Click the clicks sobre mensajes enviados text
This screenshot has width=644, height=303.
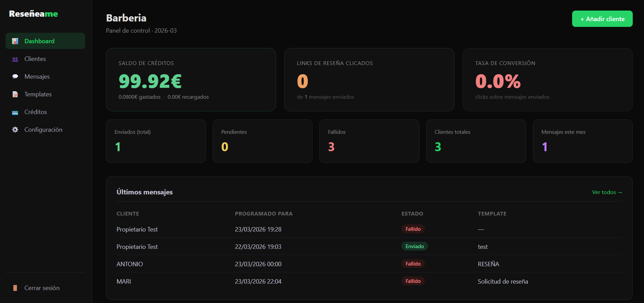pyautogui.click(x=512, y=97)
